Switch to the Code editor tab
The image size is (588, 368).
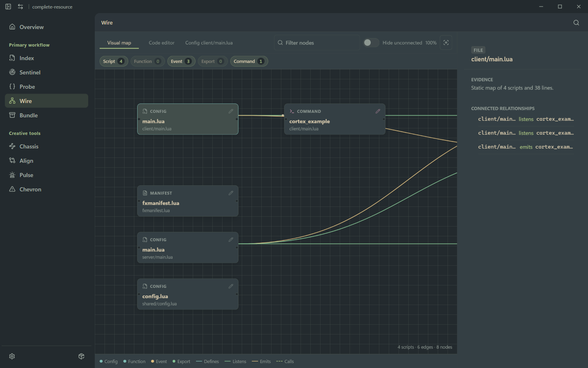pos(162,43)
